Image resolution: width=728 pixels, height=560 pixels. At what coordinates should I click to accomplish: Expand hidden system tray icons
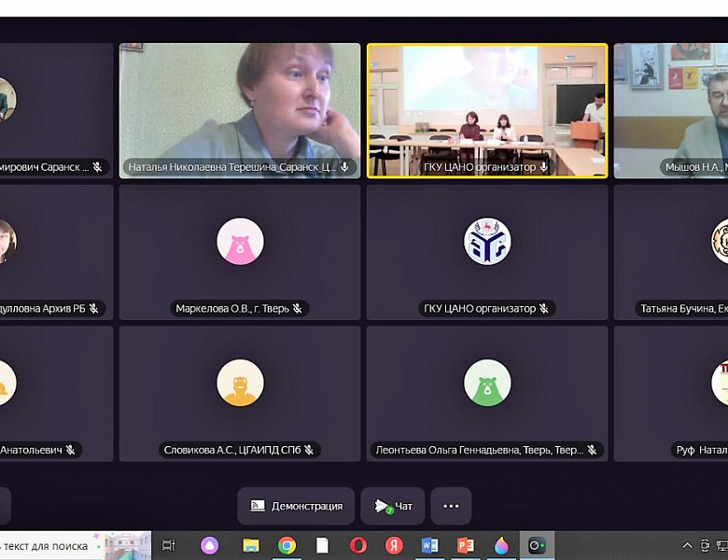coord(687,546)
